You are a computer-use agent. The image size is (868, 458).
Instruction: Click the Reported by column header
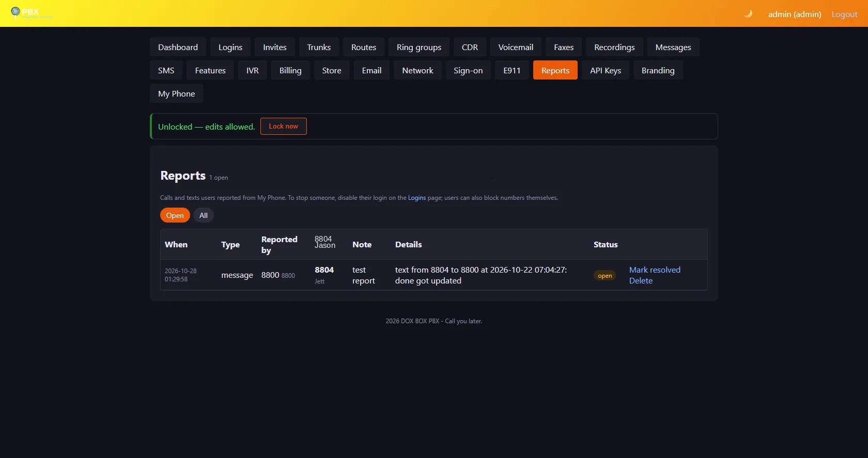pyautogui.click(x=280, y=245)
